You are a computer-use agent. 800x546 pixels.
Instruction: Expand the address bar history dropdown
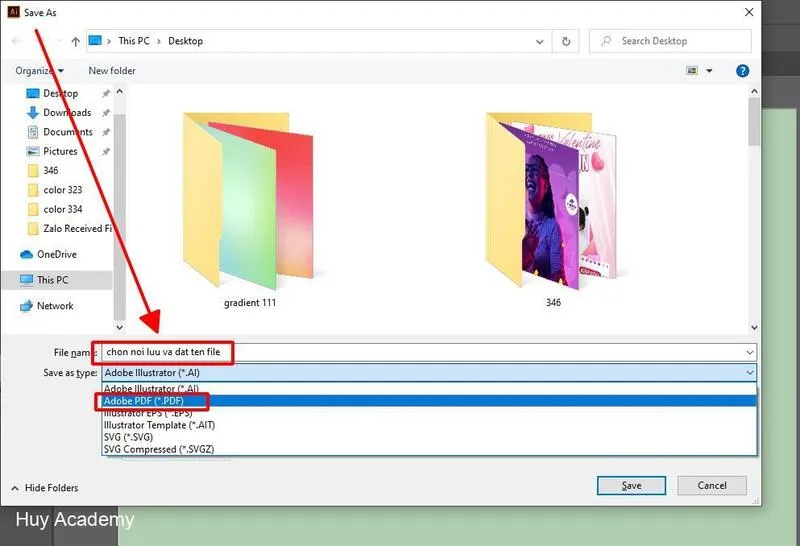click(x=539, y=42)
